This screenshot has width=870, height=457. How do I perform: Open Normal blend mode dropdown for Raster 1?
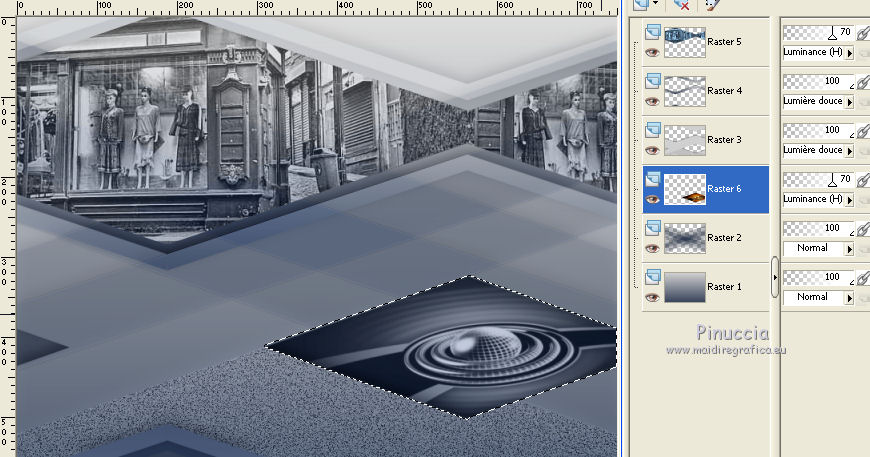pos(849,297)
